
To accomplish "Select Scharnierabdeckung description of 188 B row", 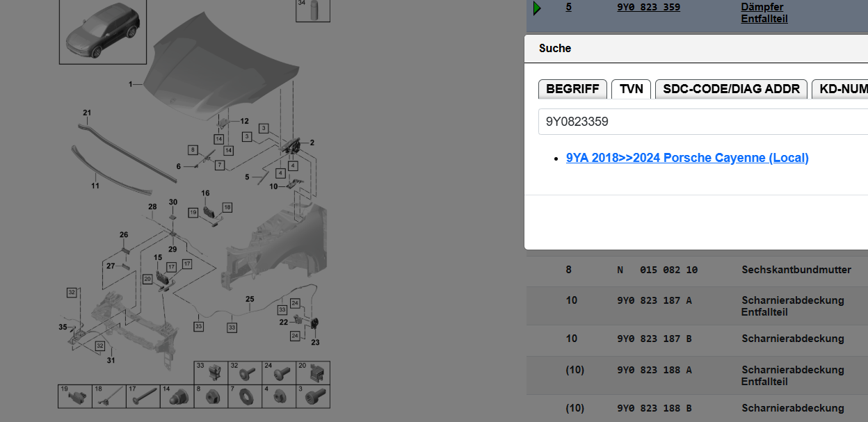I will (793, 408).
